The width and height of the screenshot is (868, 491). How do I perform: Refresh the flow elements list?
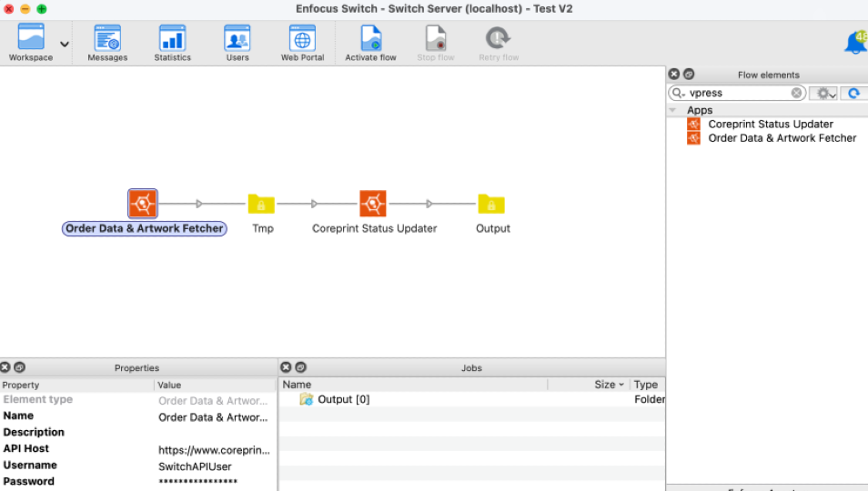(x=853, y=94)
